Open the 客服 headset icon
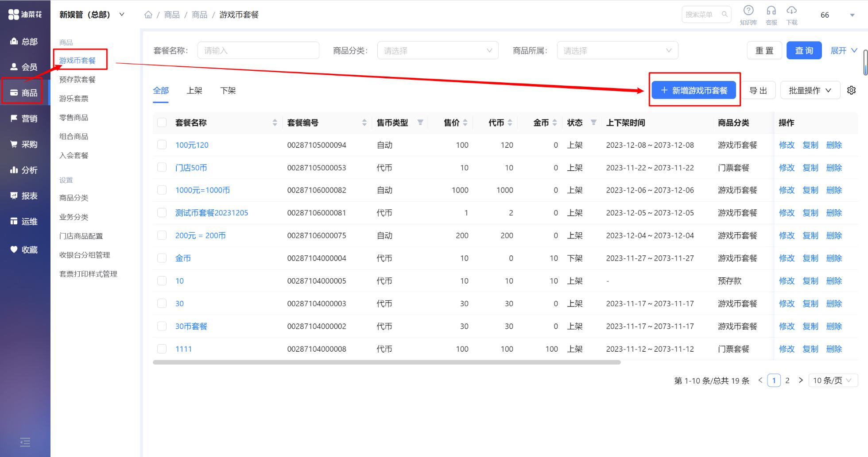Image resolution: width=868 pixels, height=457 pixels. 771,11
